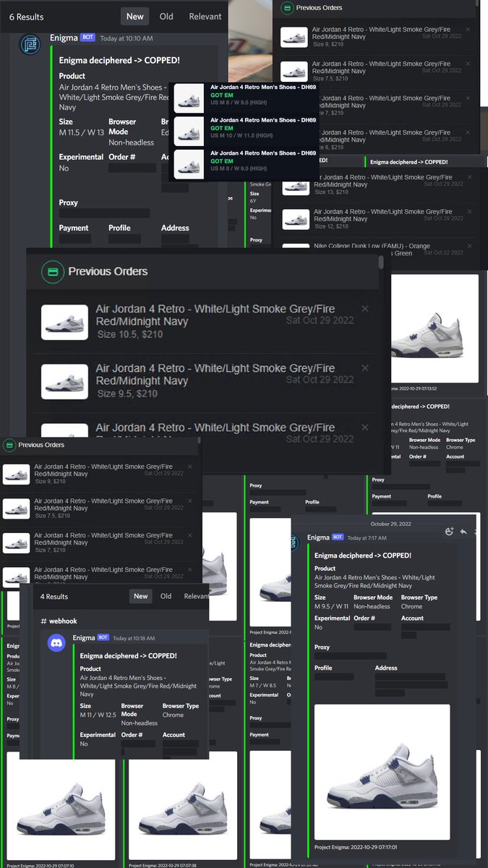Reply to the 7:17 AM Enigma message
The width and height of the screenshot is (488, 868).
[463, 532]
